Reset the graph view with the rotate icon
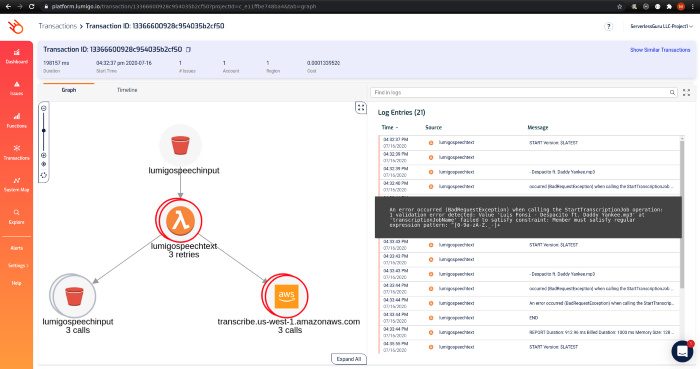 click(x=44, y=175)
